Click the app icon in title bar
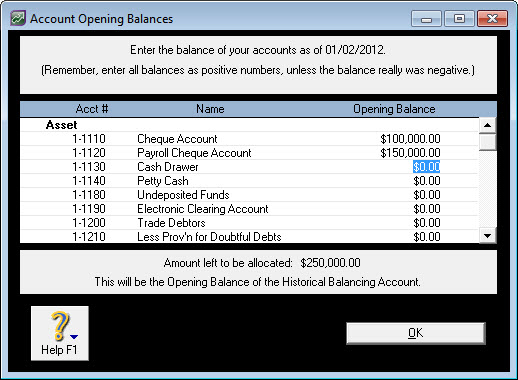This screenshot has height=380, width=518. pyautogui.click(x=17, y=18)
